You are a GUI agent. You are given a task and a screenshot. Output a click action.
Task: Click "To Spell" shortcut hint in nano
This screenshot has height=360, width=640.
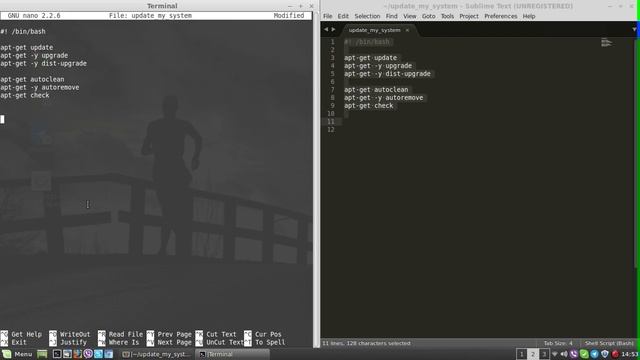coord(270,342)
